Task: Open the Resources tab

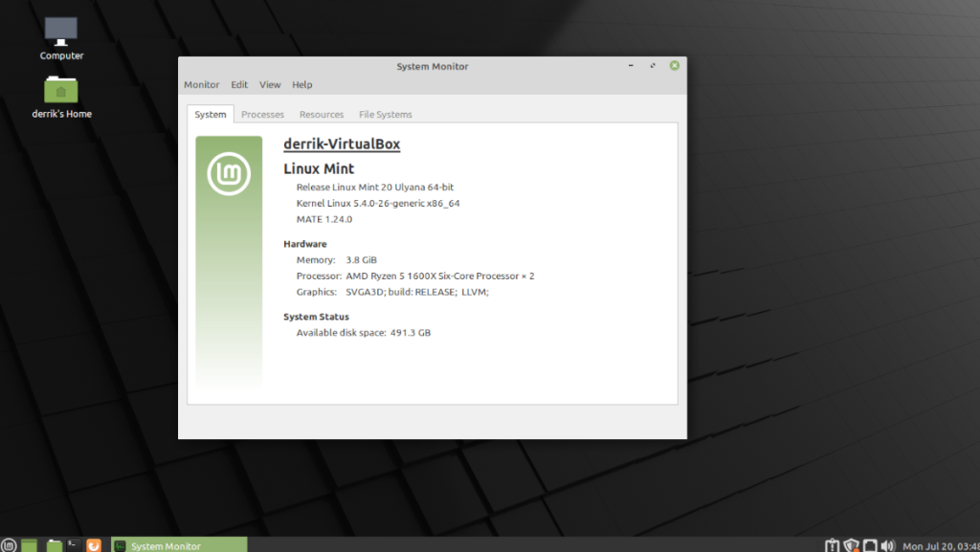Action: click(321, 114)
